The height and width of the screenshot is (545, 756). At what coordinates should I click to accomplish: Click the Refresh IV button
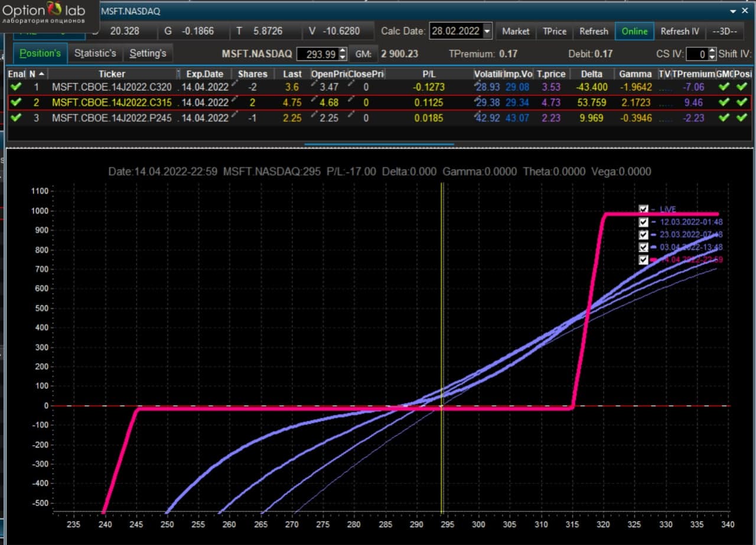680,31
